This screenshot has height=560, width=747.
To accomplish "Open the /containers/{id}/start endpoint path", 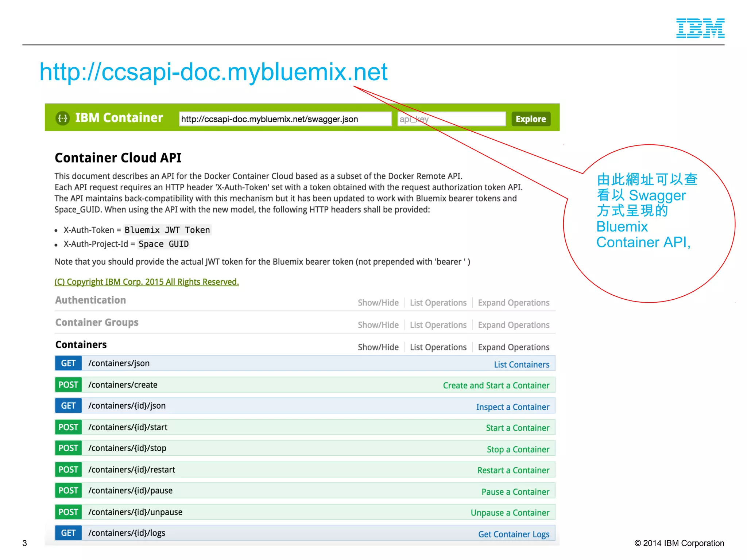I will (128, 427).
